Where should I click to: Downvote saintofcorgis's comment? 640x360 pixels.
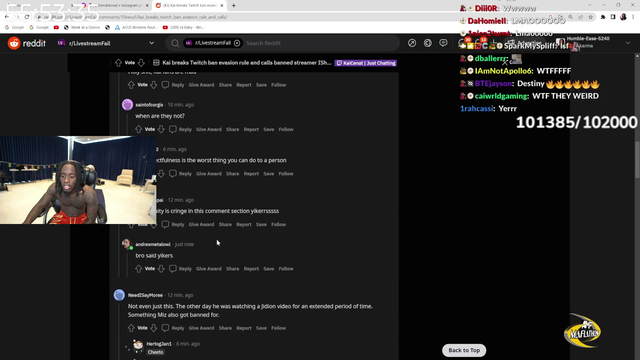pyautogui.click(x=161, y=129)
